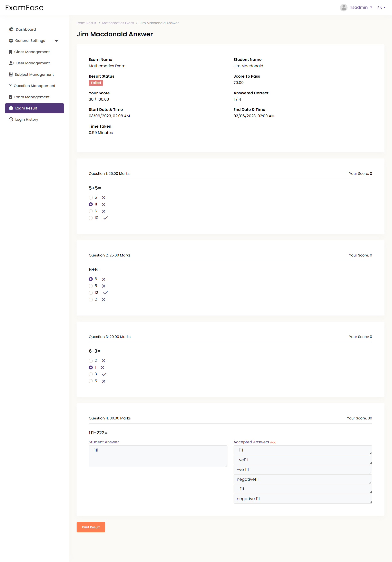The width and height of the screenshot is (392, 562).
Task: Select radio option 10 for question 5+5=
Action: (91, 218)
